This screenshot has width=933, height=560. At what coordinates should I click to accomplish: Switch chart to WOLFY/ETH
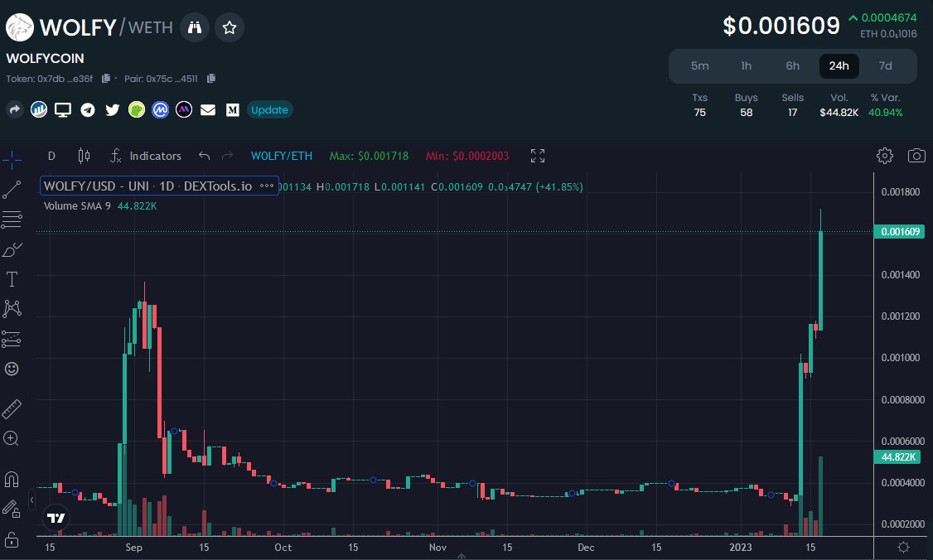[x=282, y=156]
